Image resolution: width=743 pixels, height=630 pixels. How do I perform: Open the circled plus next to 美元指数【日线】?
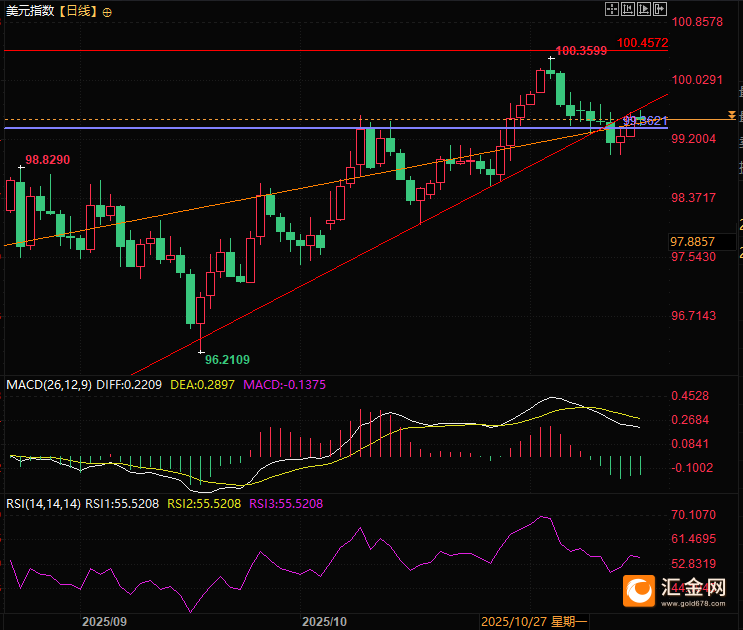click(107, 13)
